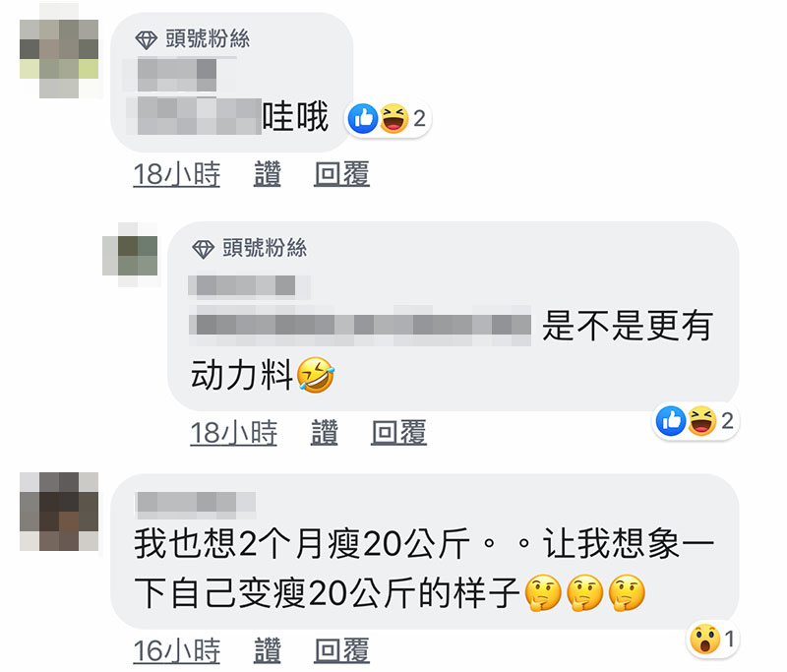Open the nested reply author's avatar
This screenshot has height=672, width=787.
pyautogui.click(x=130, y=255)
